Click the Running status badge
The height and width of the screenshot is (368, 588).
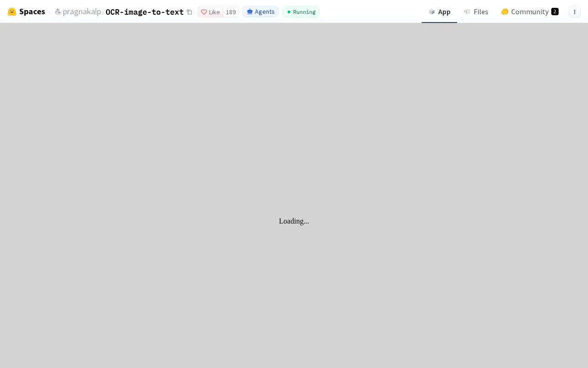click(301, 12)
